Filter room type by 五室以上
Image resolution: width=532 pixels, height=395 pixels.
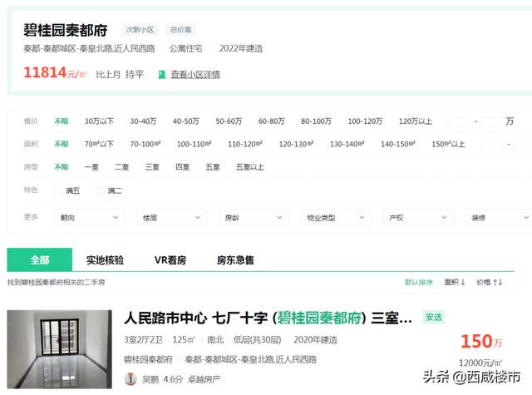coord(250,167)
